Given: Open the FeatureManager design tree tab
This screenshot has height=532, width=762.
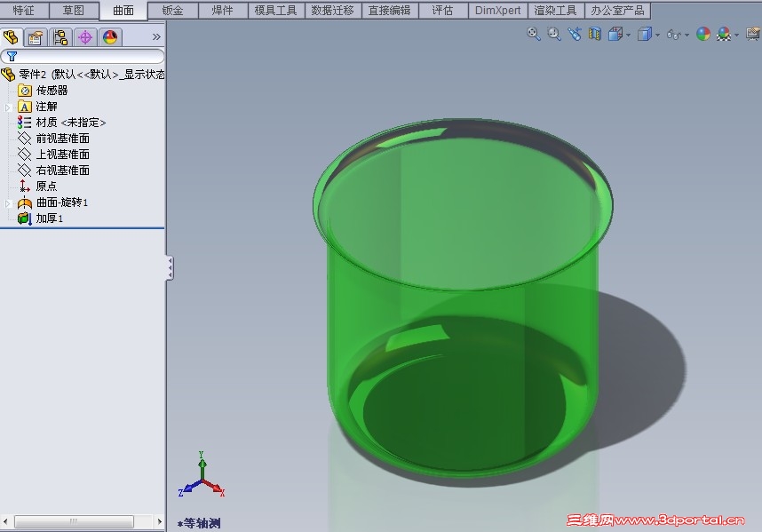Looking at the screenshot, I should 11,37.
